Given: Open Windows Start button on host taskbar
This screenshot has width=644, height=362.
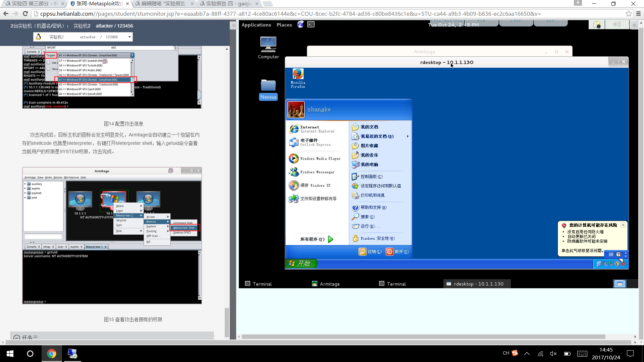Looking at the screenshot, I should coord(10,354).
